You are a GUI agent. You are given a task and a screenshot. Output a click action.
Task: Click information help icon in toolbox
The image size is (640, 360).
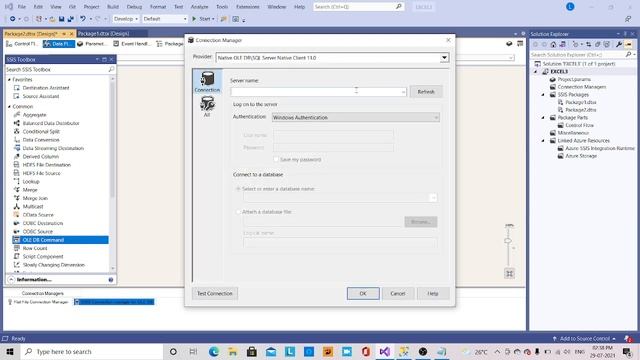(x=111, y=280)
